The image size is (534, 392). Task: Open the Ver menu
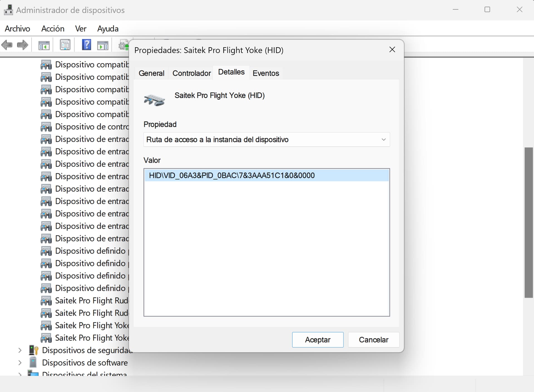pyautogui.click(x=81, y=29)
